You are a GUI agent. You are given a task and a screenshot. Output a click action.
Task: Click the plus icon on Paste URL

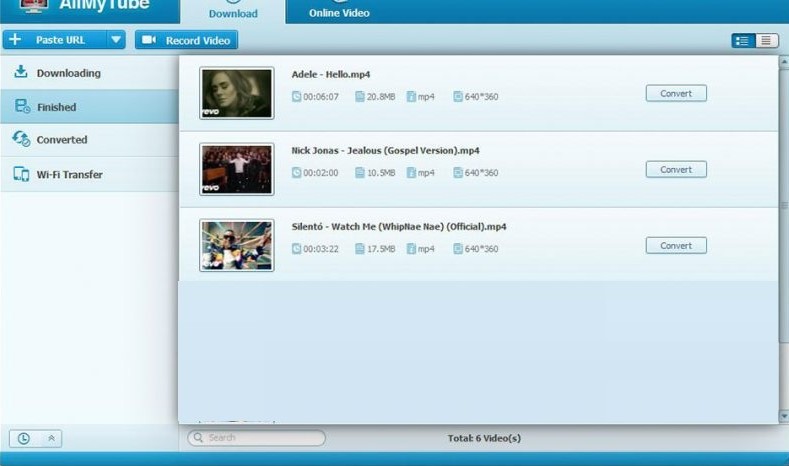[x=15, y=39]
